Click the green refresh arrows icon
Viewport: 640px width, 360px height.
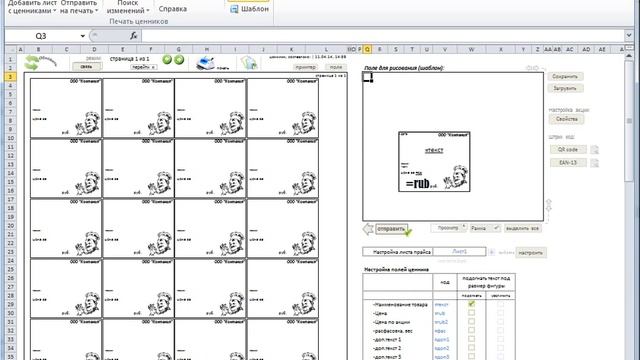pos(32,63)
